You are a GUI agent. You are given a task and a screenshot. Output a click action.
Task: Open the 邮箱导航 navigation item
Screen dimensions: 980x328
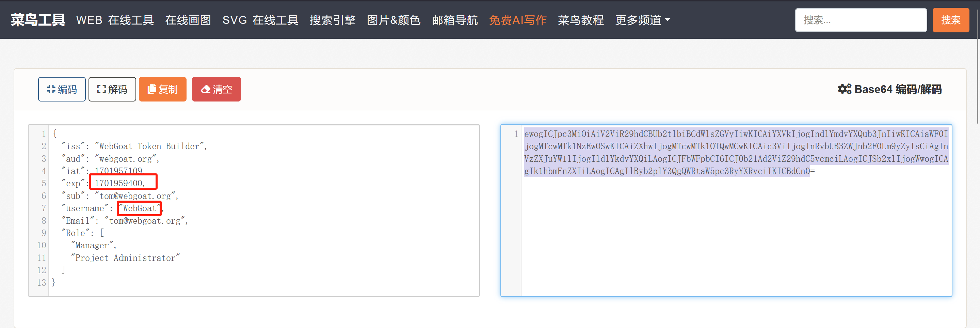tap(455, 20)
